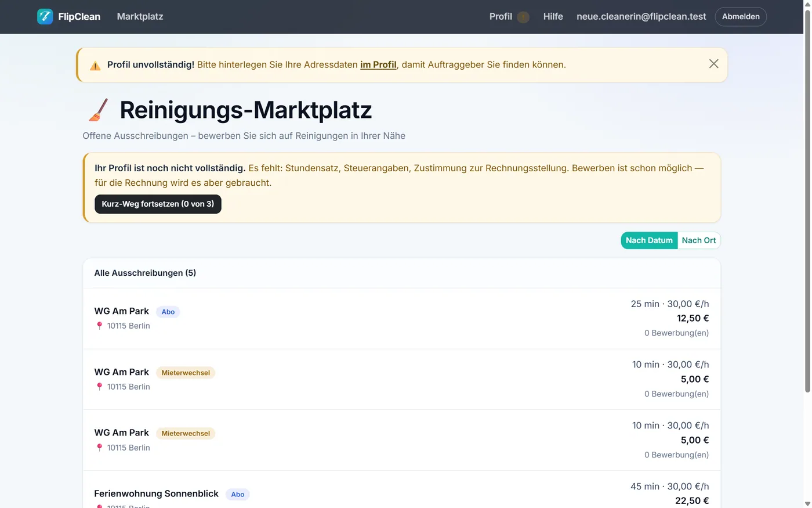Click the account email neue.cleanerin@flipclean.test
Screen dimensions: 812x508
[x=641, y=16]
